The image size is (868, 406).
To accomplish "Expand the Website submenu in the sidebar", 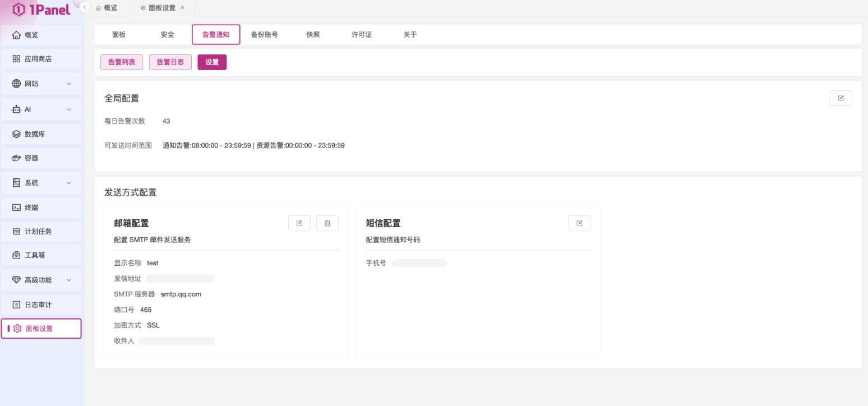I will (41, 84).
